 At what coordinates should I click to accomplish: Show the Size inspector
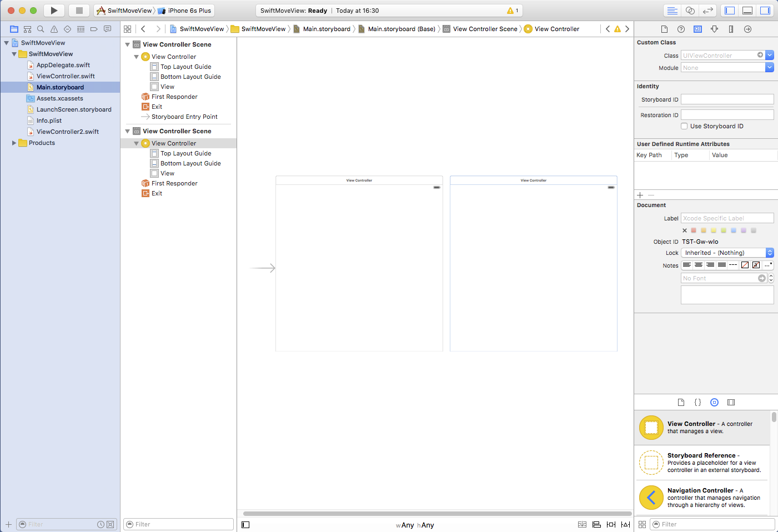[x=731, y=29]
